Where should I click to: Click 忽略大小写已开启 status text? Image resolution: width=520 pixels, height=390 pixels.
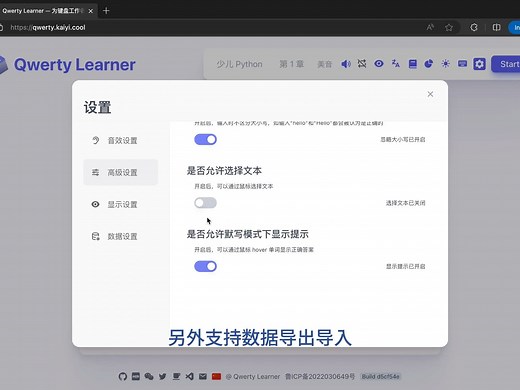[403, 139]
